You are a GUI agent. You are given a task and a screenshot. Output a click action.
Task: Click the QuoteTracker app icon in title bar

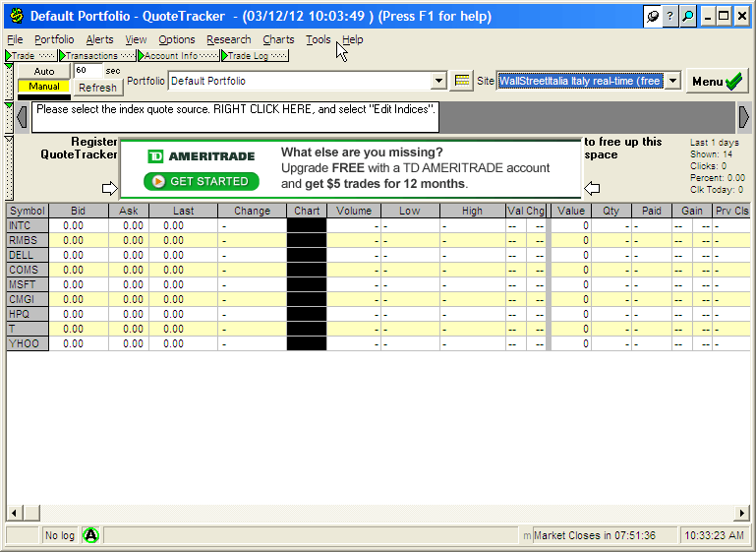tap(17, 16)
